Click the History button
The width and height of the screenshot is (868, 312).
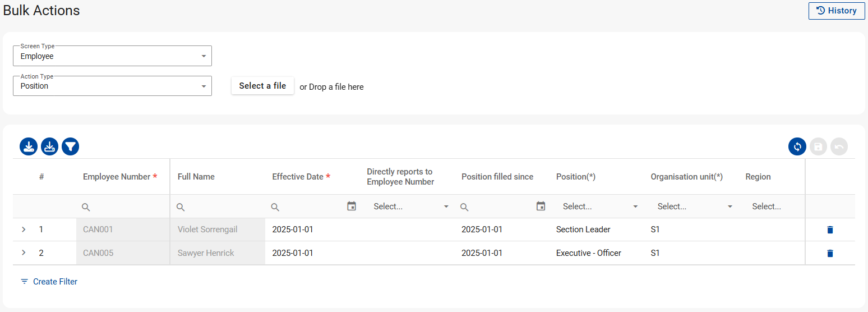pyautogui.click(x=836, y=11)
